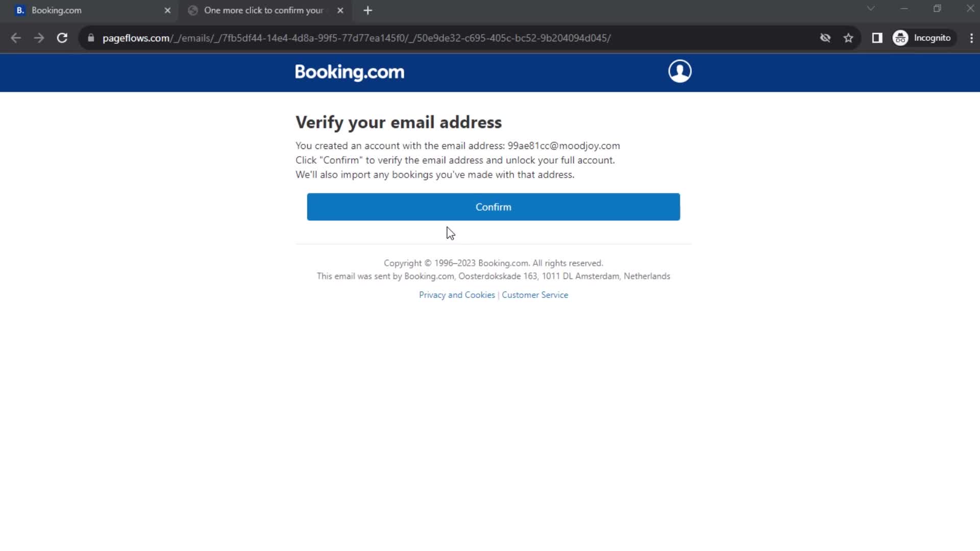Click the browser back navigation icon

pos(15,38)
